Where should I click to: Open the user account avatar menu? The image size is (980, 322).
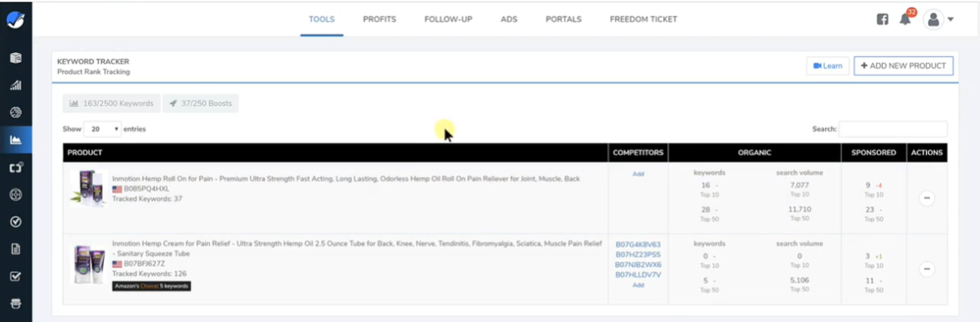pyautogui.click(x=938, y=19)
